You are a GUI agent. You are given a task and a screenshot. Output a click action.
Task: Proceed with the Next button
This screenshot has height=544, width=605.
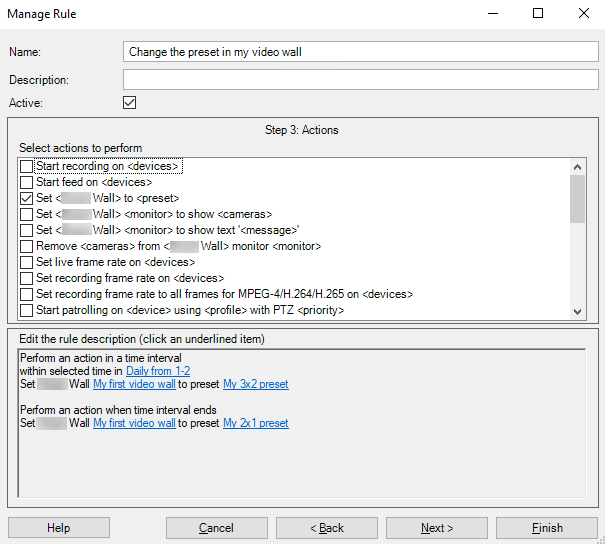pos(437,528)
